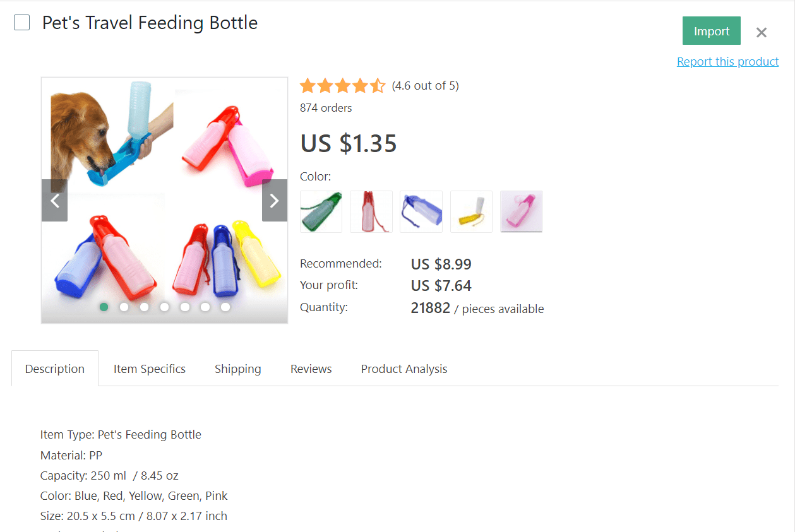
Task: Switch to the Item Specifics tab
Action: click(149, 369)
